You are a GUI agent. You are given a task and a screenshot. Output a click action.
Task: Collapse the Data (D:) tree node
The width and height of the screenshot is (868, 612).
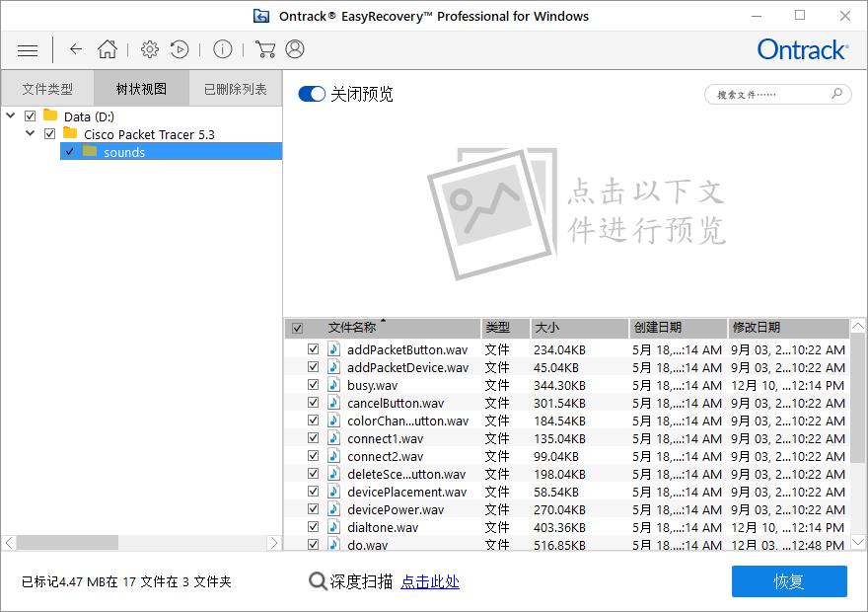click(9, 115)
